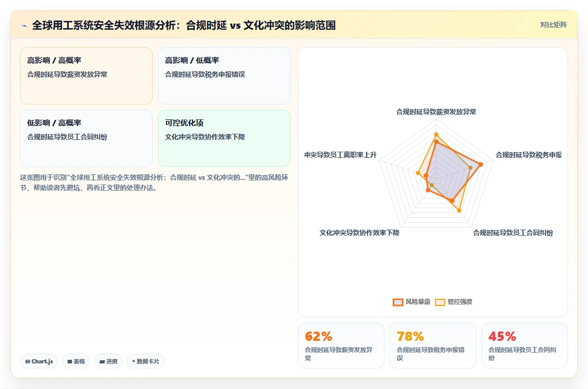
Task: Click the Chart.js tag chip
Action: click(x=39, y=361)
